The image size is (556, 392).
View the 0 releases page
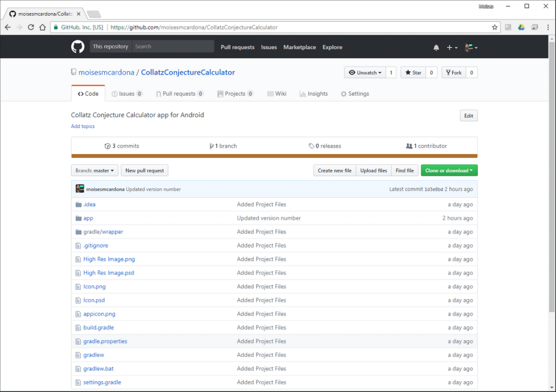pos(325,146)
